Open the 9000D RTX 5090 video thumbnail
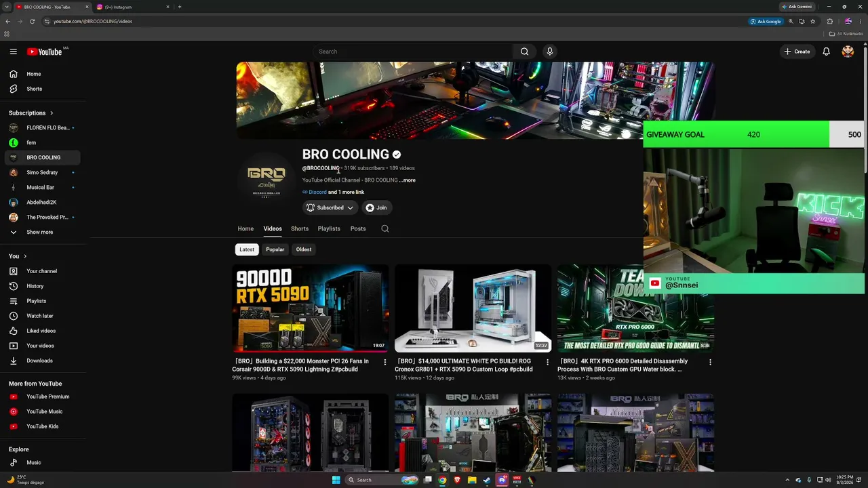This screenshot has height=488, width=868. [x=311, y=308]
